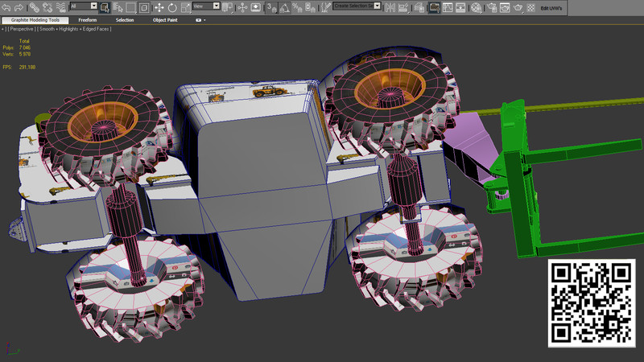Image resolution: width=644 pixels, height=362 pixels.
Task: Choose the Select Object tool
Action: click(105, 7)
